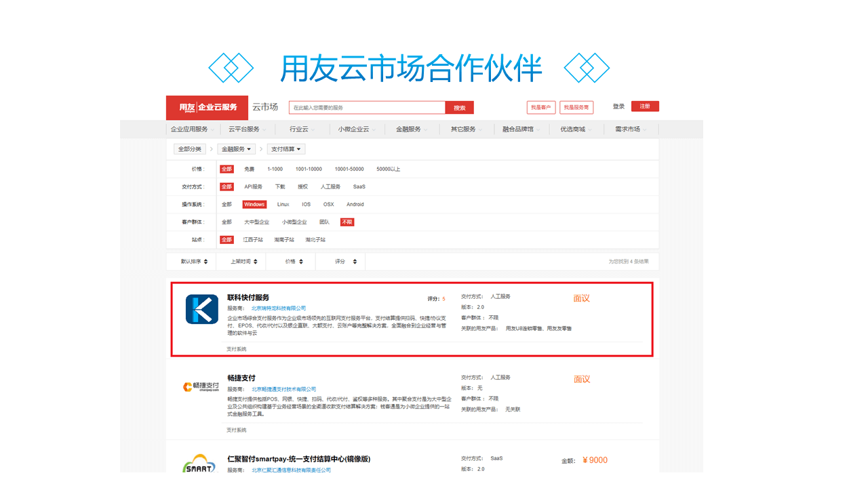
Task: Select the 江西子站 site filter
Action: click(x=254, y=239)
